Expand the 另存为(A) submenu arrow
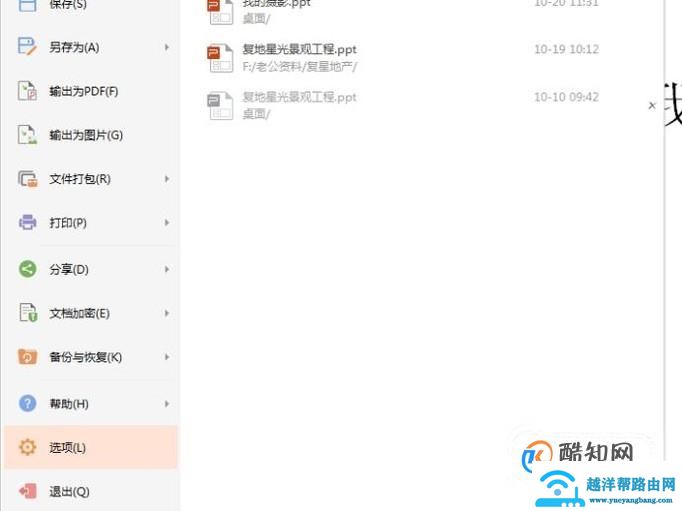 (167, 47)
